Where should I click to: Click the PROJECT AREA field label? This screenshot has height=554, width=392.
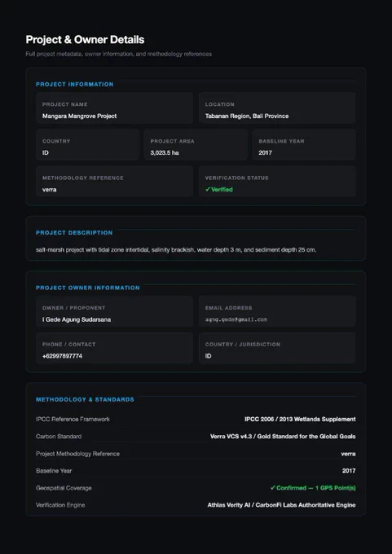point(172,141)
